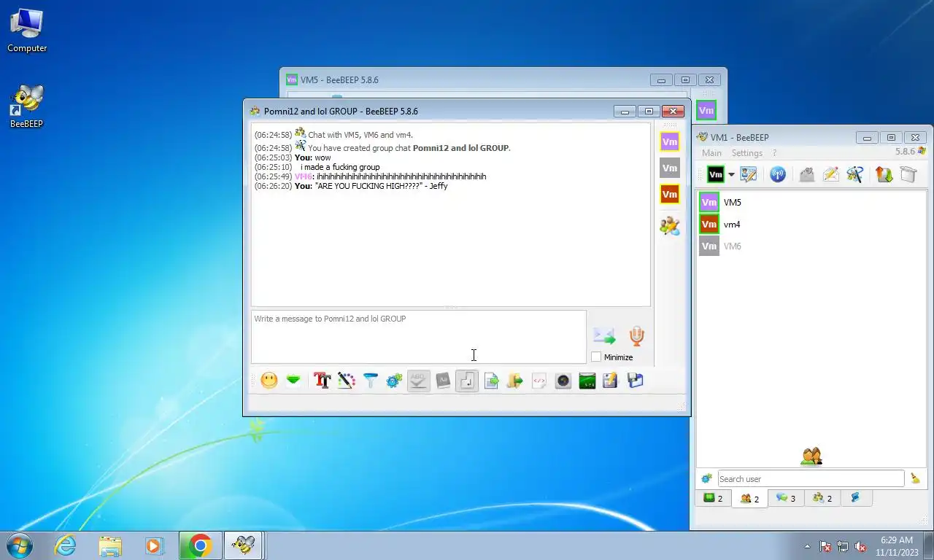Select the red vm4 member avatar in group sidebar
The width and height of the screenshot is (934, 560).
pos(670,194)
